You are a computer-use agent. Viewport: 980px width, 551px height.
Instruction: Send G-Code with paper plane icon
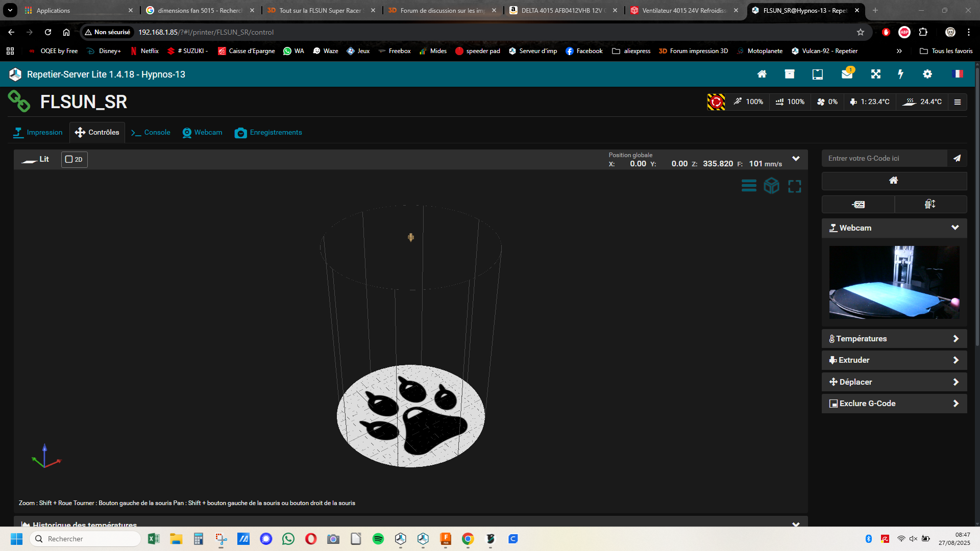[x=957, y=158]
